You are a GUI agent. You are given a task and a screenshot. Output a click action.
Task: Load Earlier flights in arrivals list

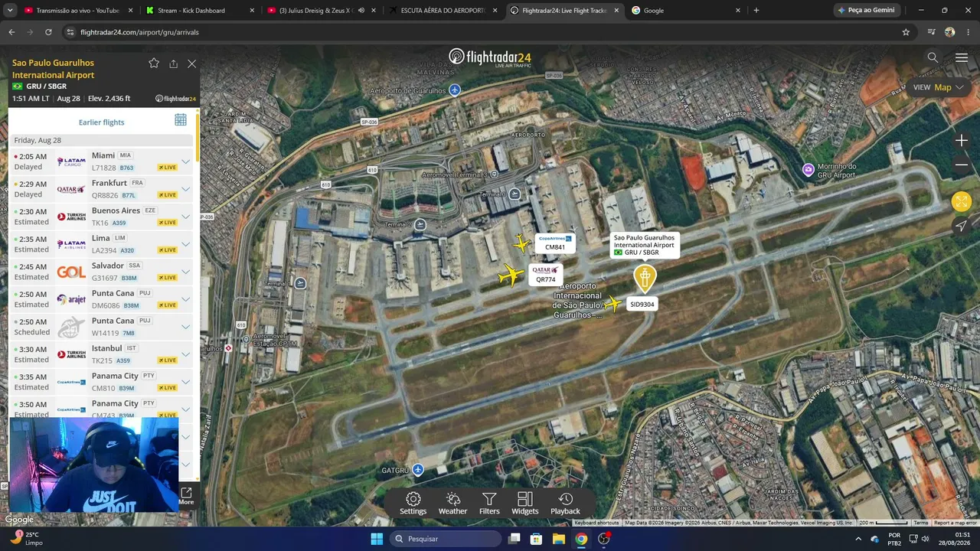click(101, 122)
